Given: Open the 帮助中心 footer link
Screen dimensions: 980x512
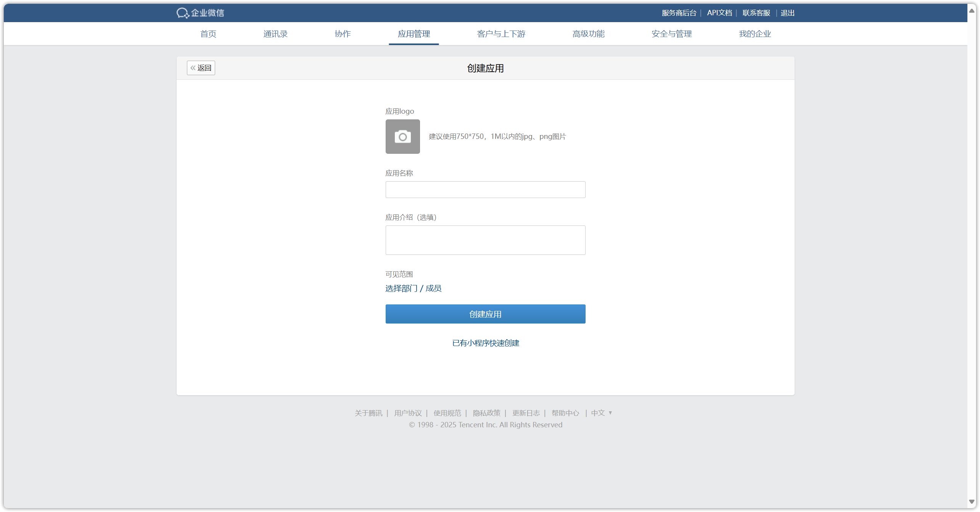Looking at the screenshot, I should (x=565, y=413).
